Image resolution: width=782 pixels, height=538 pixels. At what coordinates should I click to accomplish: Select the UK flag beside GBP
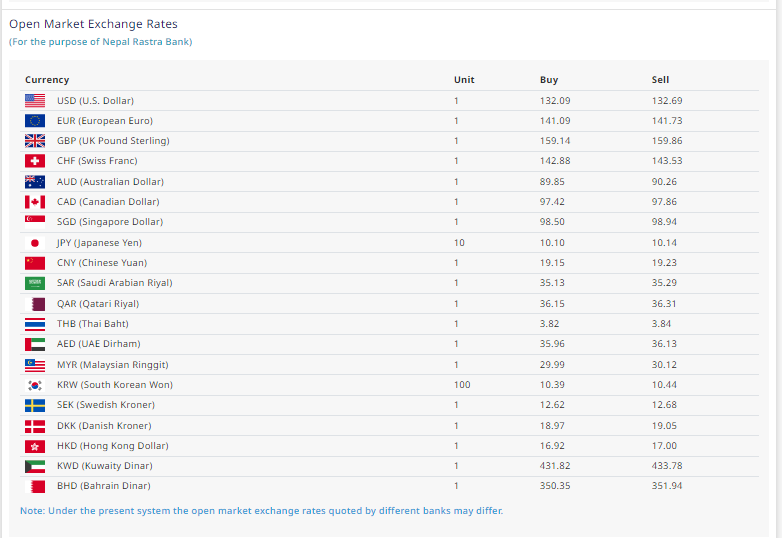pyautogui.click(x=35, y=141)
